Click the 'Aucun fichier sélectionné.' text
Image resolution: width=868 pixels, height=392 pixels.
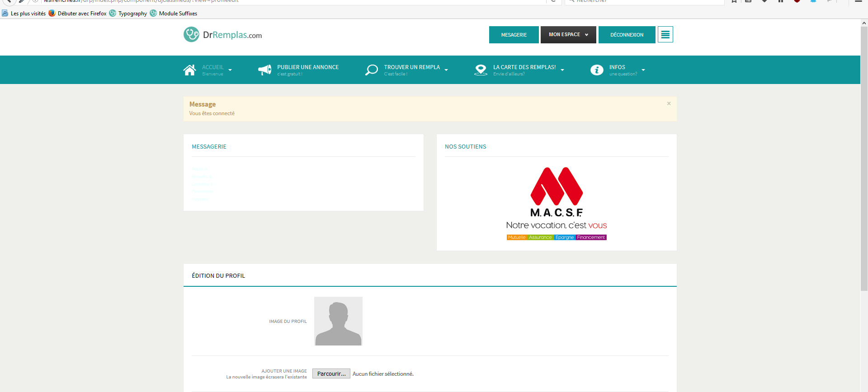click(x=383, y=374)
